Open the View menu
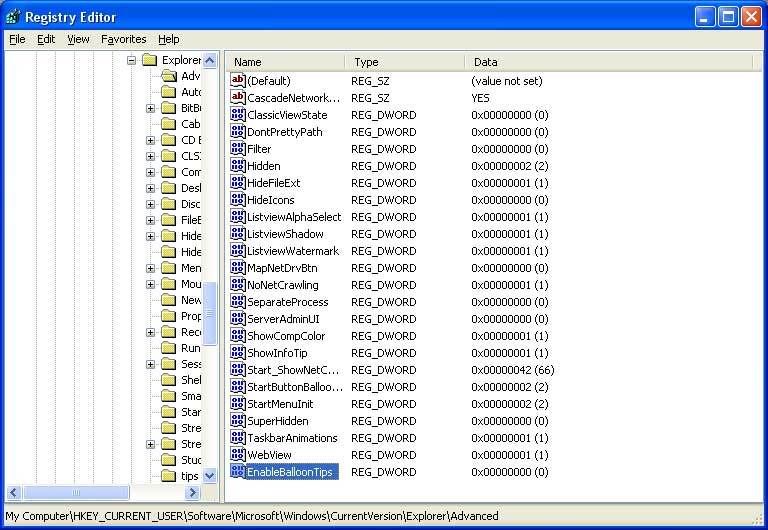This screenshot has width=768, height=530. pyautogui.click(x=78, y=39)
